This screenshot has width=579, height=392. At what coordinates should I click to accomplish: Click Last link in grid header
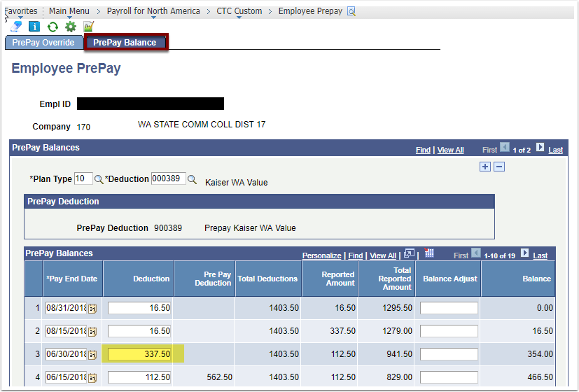coord(540,255)
